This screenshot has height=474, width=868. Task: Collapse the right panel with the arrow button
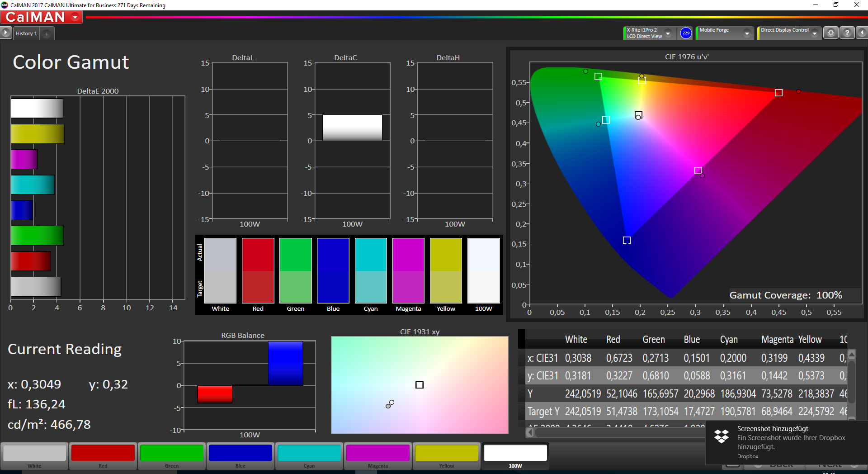point(862,33)
